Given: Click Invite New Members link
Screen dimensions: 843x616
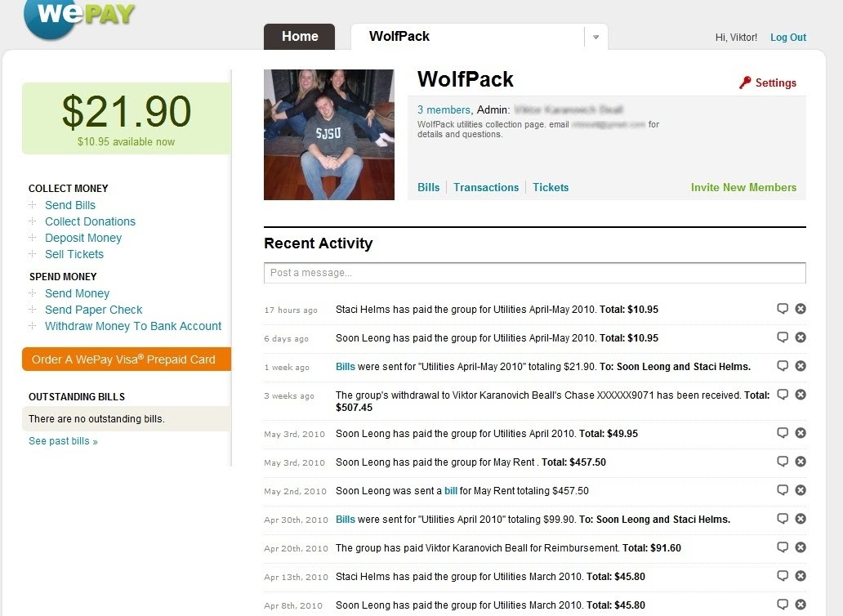Looking at the screenshot, I should (743, 187).
